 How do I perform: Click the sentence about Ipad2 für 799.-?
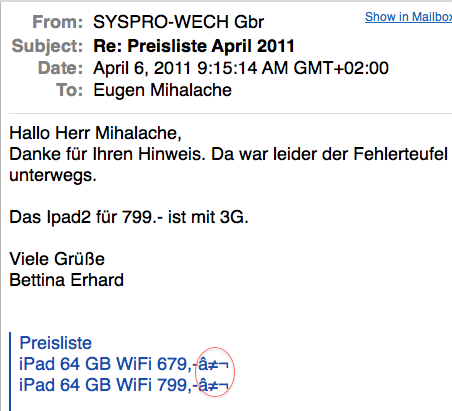click(x=129, y=217)
